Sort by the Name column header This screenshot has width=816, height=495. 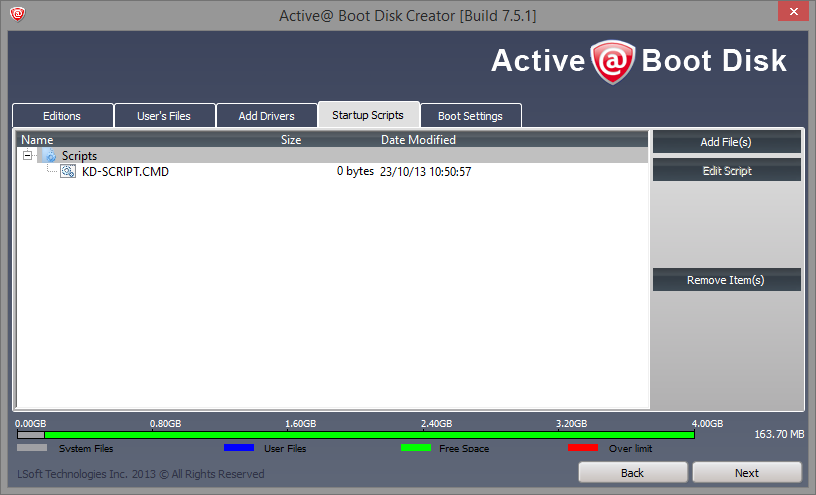[38, 140]
